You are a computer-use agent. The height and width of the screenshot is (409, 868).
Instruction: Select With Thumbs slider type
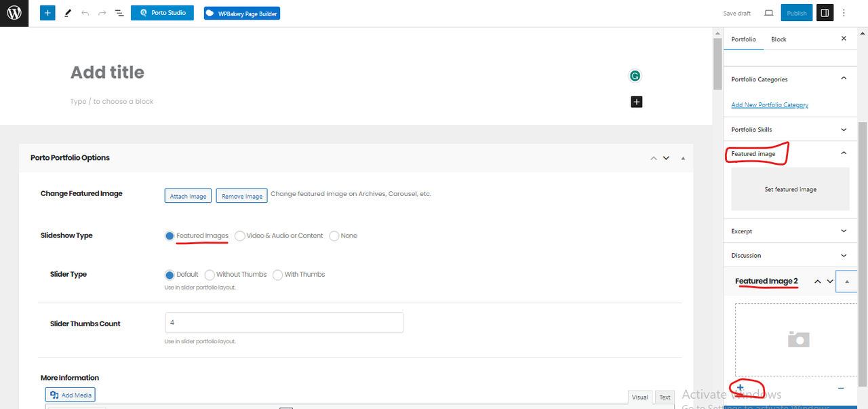(278, 275)
